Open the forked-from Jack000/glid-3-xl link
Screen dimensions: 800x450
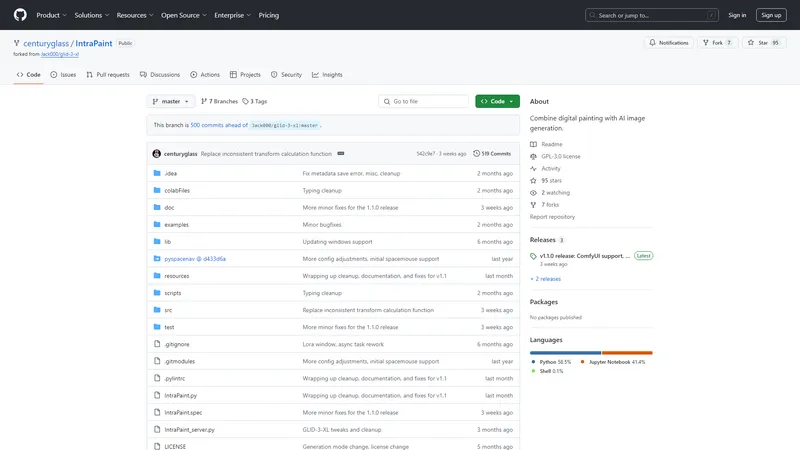60,54
